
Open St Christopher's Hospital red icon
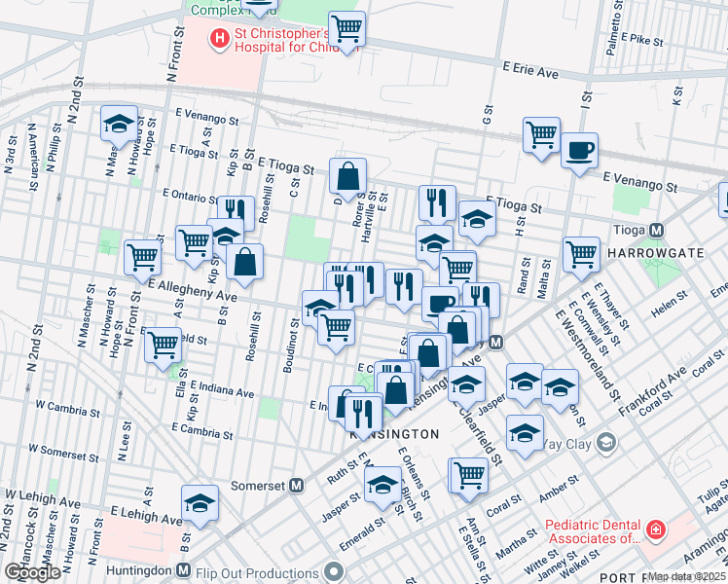[x=219, y=40]
